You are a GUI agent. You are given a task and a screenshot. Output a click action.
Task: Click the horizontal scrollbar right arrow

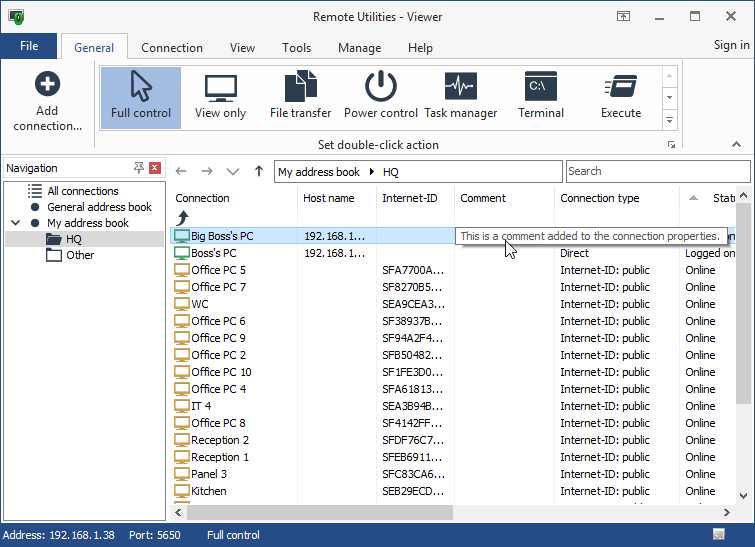(x=727, y=512)
